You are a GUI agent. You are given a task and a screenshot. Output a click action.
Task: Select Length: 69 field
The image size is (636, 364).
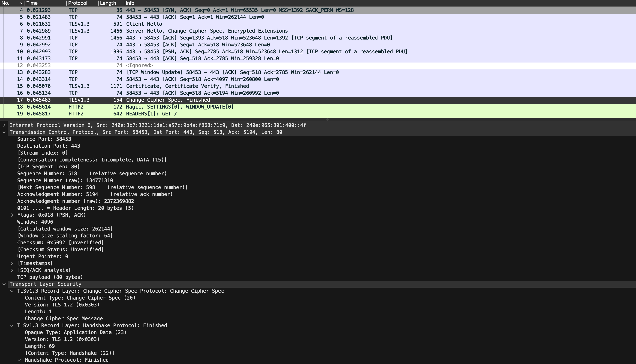40,346
